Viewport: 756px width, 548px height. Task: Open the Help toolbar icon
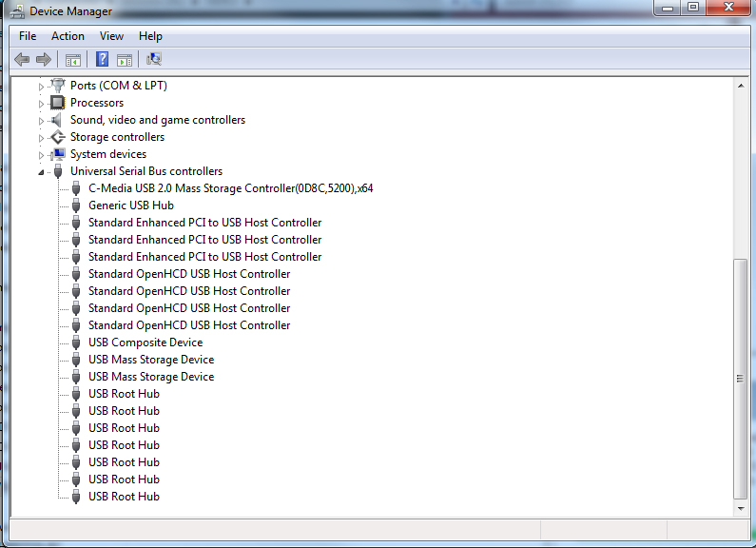pos(102,59)
